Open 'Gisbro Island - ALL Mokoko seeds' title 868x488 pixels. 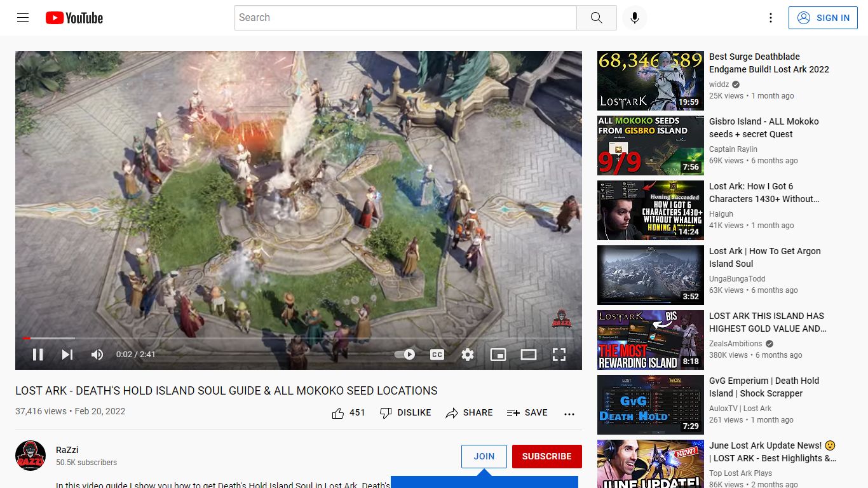pos(764,128)
